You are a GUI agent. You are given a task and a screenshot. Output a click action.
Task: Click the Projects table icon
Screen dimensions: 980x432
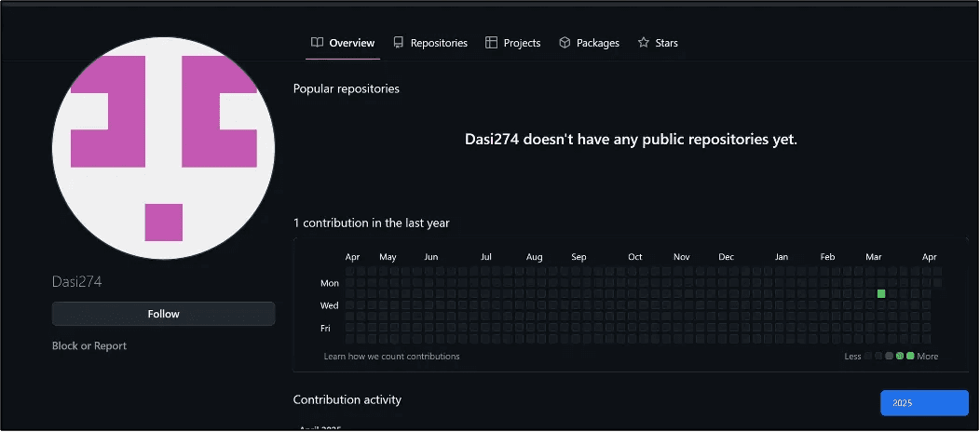[491, 43]
